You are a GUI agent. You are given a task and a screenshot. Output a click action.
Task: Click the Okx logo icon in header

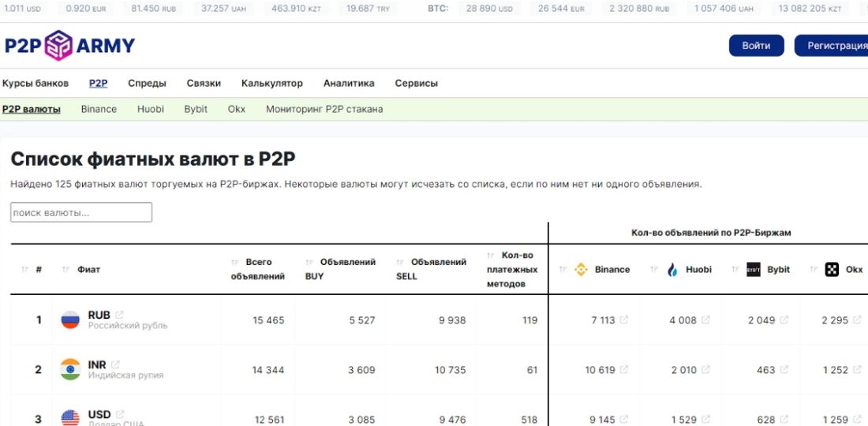[x=832, y=270]
